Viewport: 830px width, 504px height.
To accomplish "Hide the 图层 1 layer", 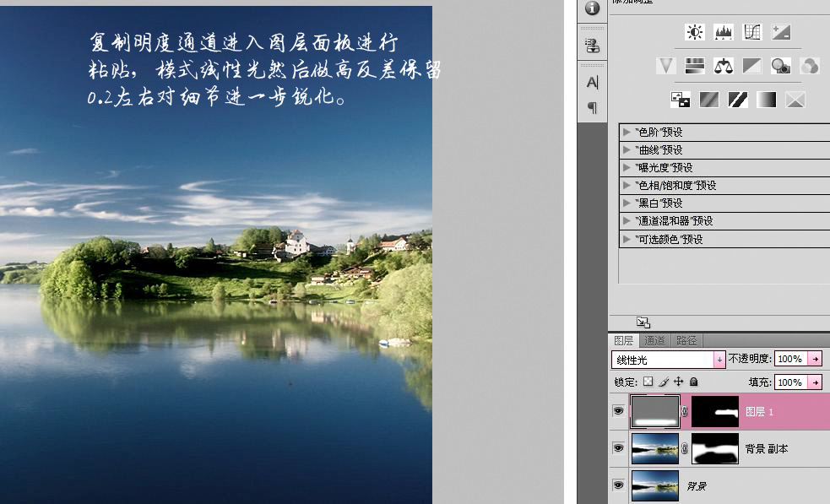I will coord(618,411).
